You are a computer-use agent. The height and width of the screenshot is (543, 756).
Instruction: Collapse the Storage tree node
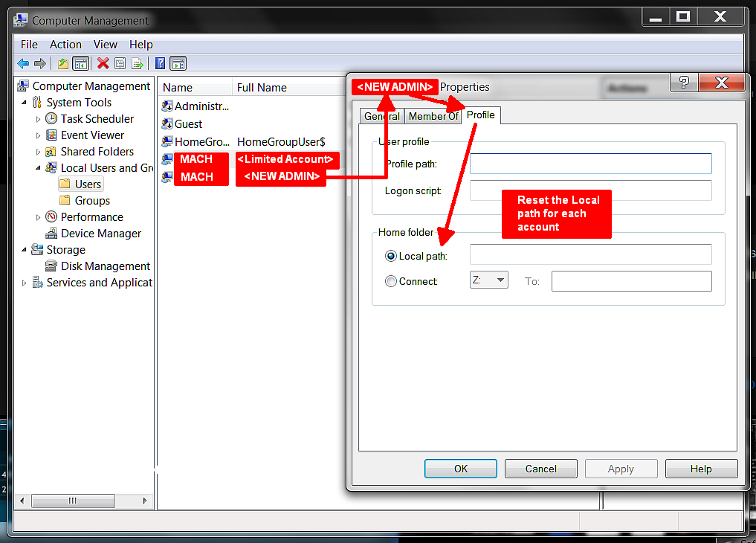pyautogui.click(x=24, y=249)
